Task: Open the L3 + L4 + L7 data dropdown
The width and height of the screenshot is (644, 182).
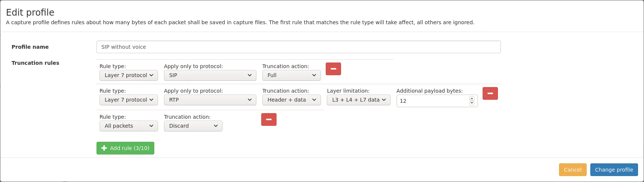Action: click(x=359, y=100)
